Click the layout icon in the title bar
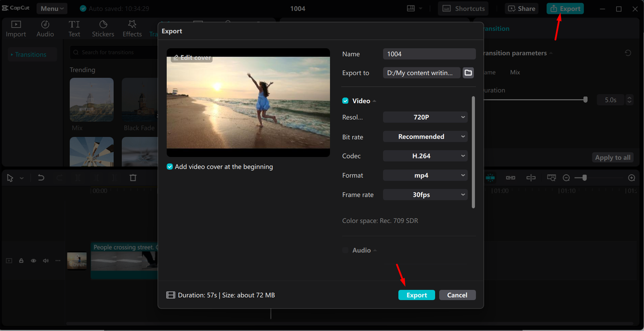The width and height of the screenshot is (644, 331). 411,9
